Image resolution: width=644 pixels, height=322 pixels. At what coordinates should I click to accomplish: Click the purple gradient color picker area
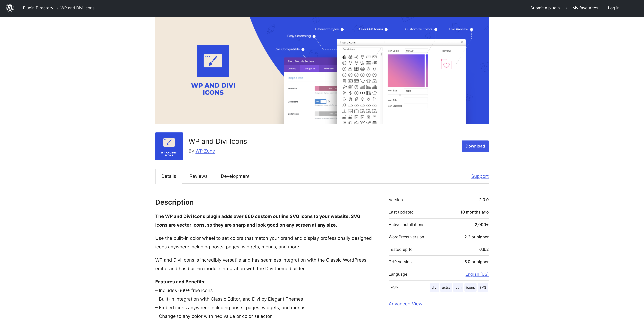tap(406, 71)
